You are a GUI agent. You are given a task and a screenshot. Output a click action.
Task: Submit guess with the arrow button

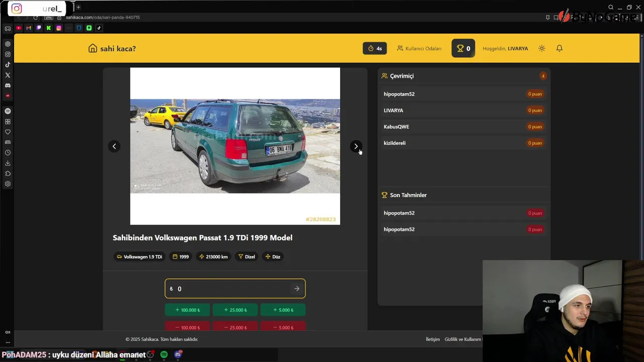coord(297,289)
